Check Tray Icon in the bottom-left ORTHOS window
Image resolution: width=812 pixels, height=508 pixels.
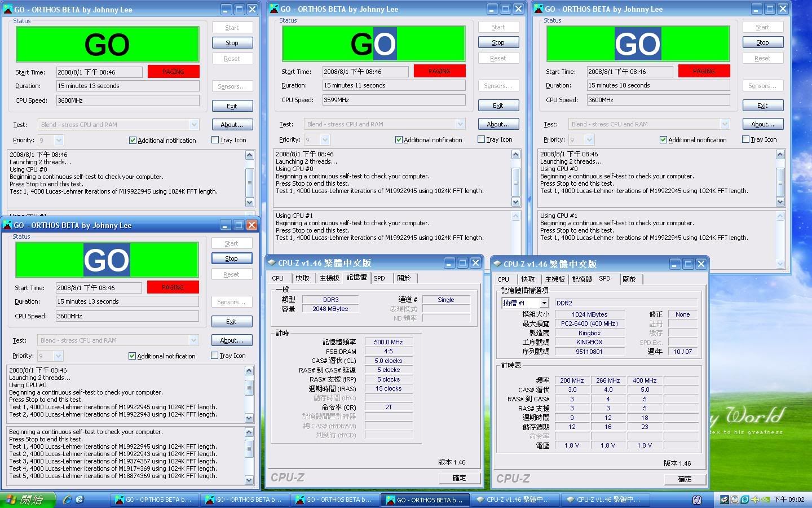click(x=215, y=356)
